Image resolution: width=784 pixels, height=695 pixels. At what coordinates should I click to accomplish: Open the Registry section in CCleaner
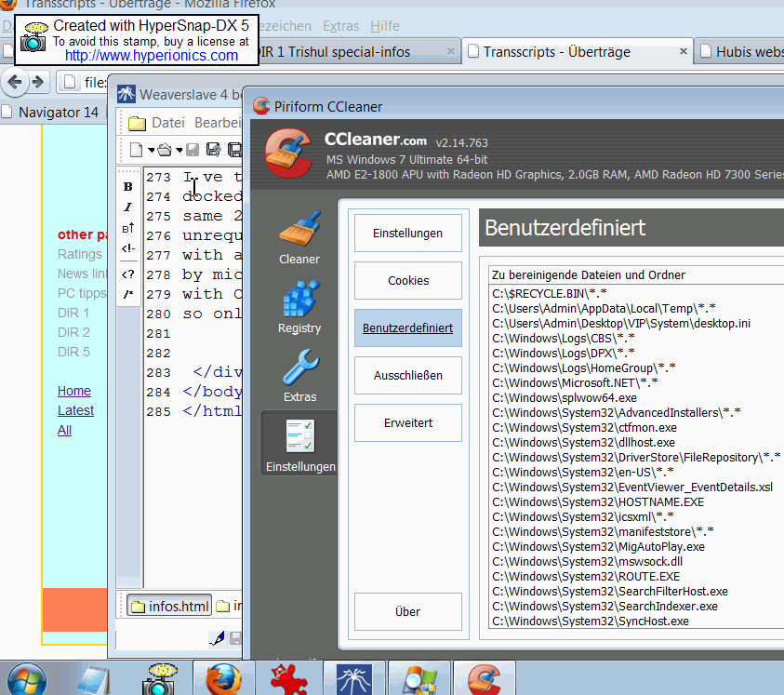(299, 307)
